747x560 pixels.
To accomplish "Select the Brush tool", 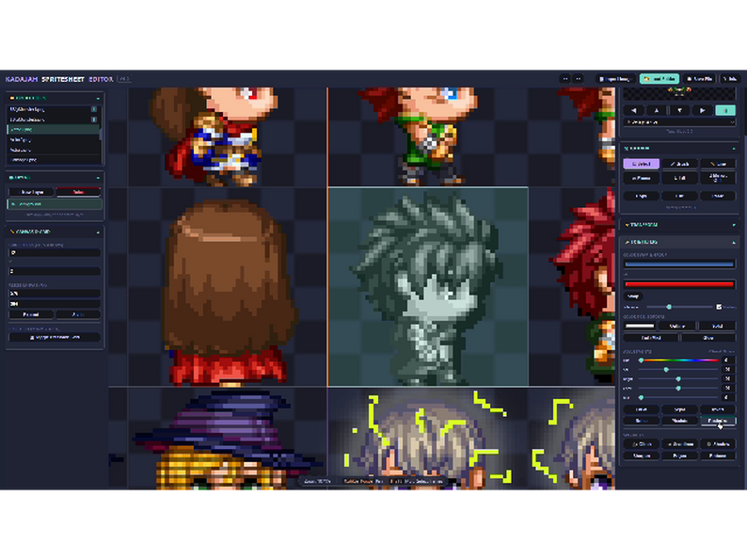I will tap(680, 164).
